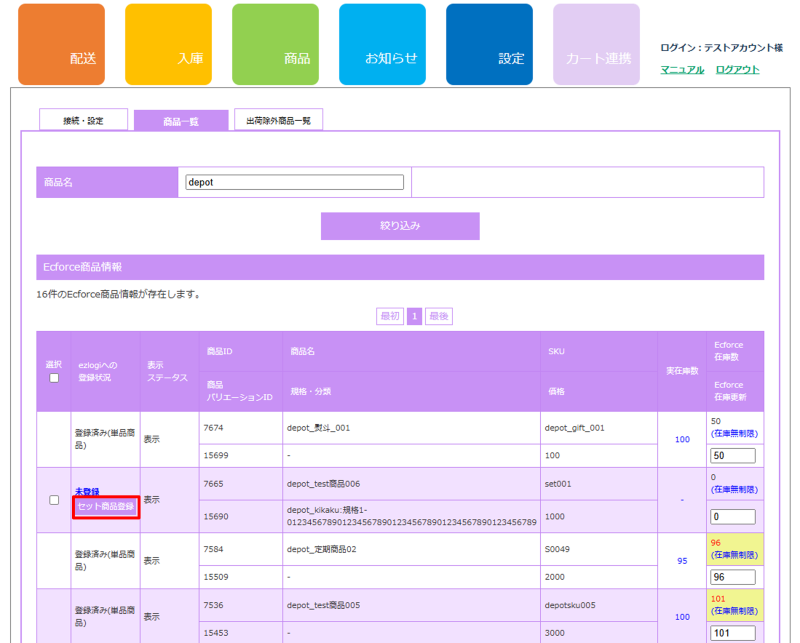Screen dimensions: 800x643
Task: Open the orange 配送 navigation tile
Action: (x=61, y=45)
